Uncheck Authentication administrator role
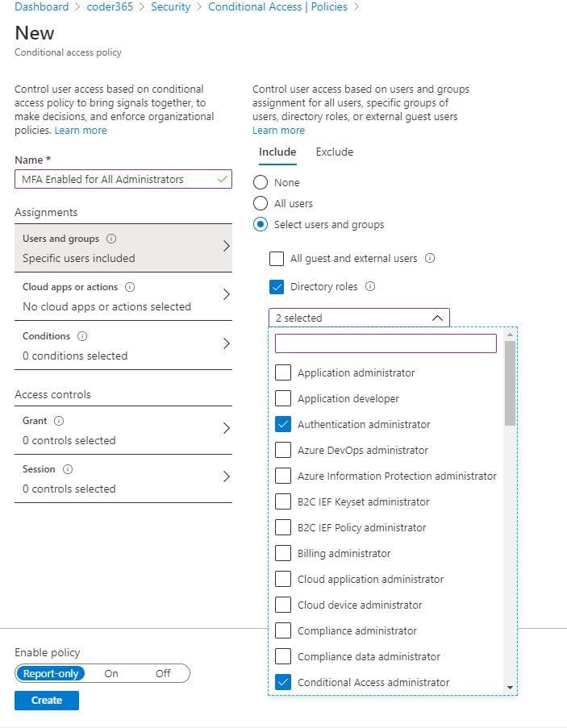This screenshot has height=728, width=567. (x=283, y=424)
